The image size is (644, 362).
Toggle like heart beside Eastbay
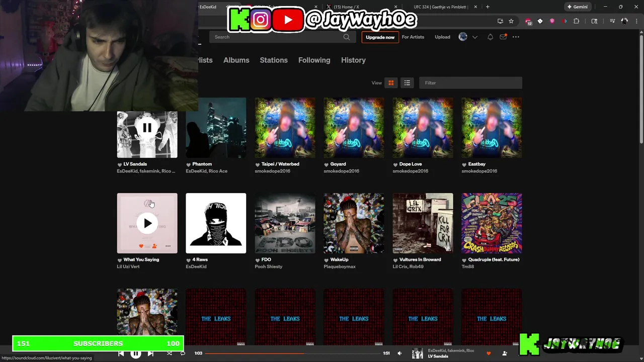click(464, 164)
